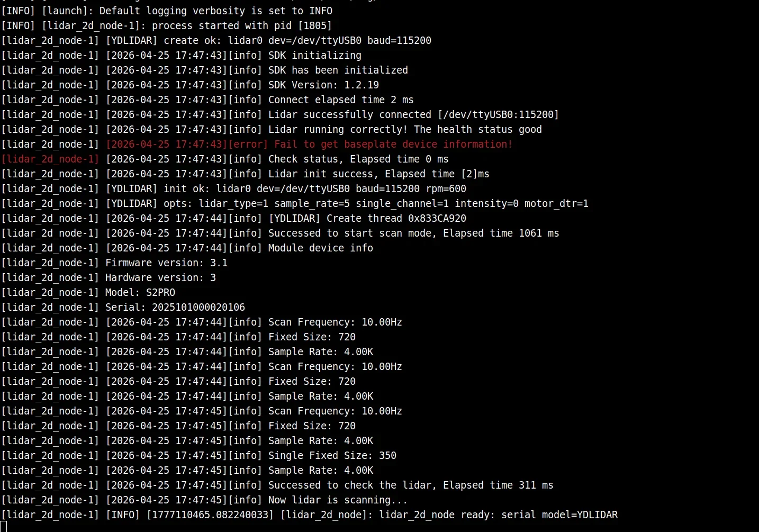Select the Model: S2PRO line
The width and height of the screenshot is (759, 532).
click(x=88, y=293)
